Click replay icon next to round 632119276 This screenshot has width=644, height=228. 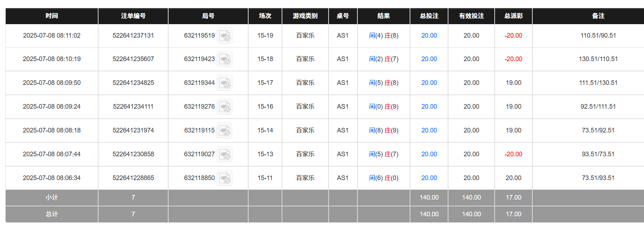tap(225, 107)
